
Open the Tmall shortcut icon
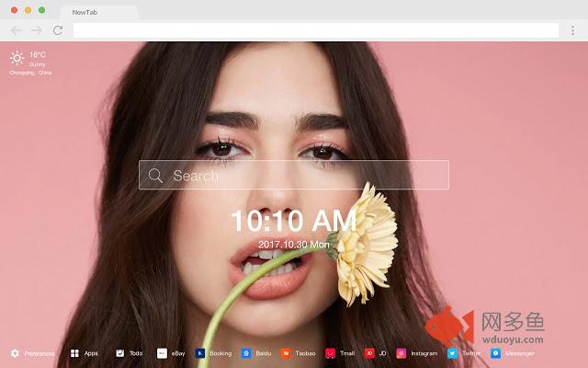click(331, 353)
